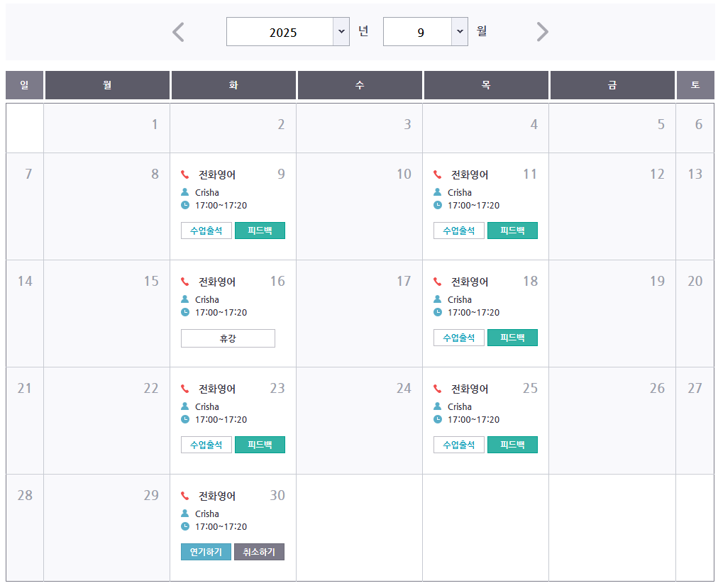The image size is (718, 588).
Task: Click the 목 weekday column header
Action: coord(486,85)
